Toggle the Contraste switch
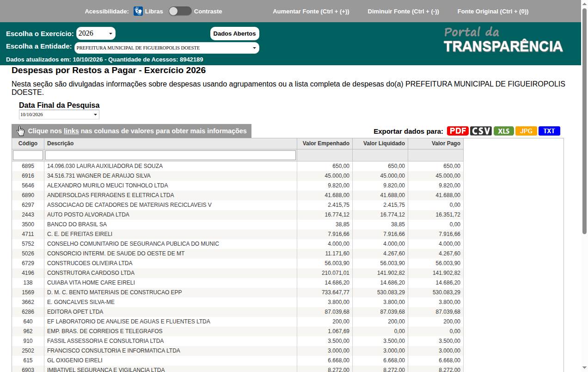The width and height of the screenshot is (588, 372). pos(180,11)
